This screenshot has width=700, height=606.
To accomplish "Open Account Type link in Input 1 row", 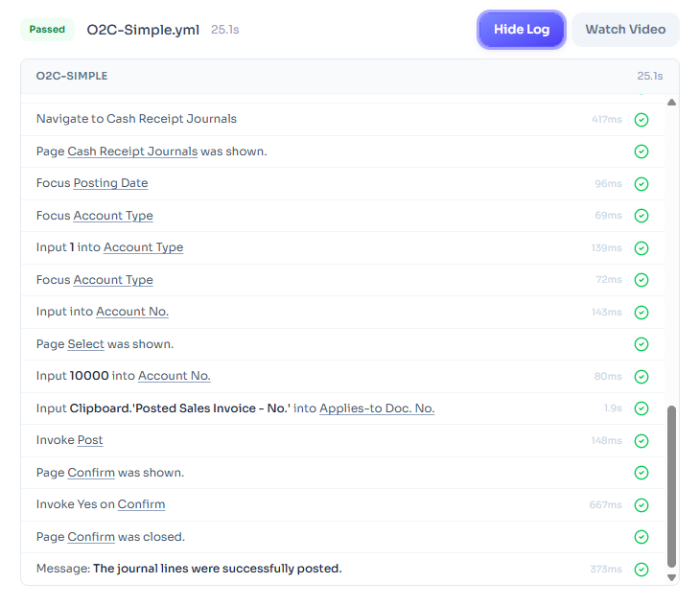I will click(143, 247).
